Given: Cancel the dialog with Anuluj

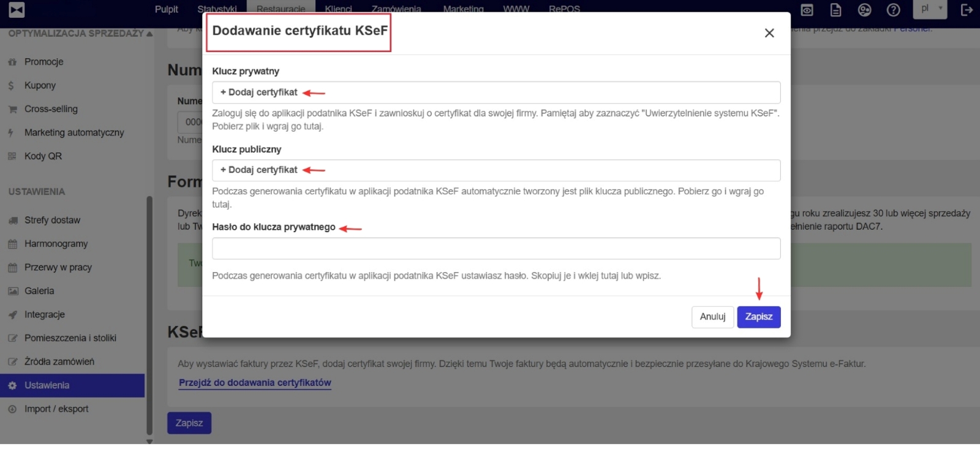Looking at the screenshot, I should tap(712, 317).
